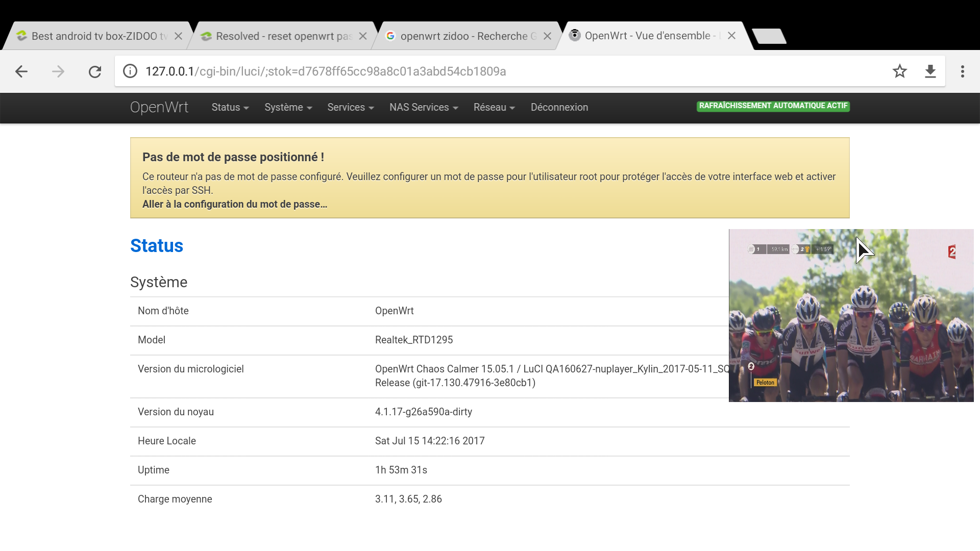Reload the current page

[95, 71]
